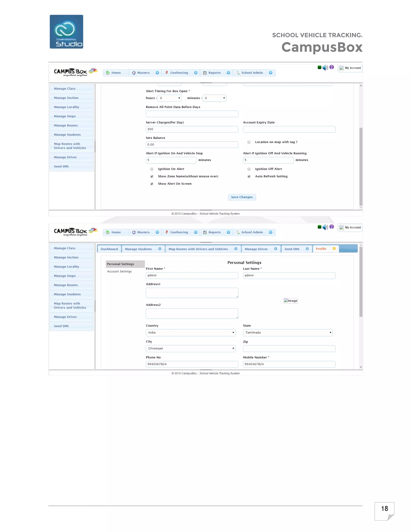Expand the School Admin menu arrow in the Profile screen
Viewport: 411px width, 532px height.
271,232
